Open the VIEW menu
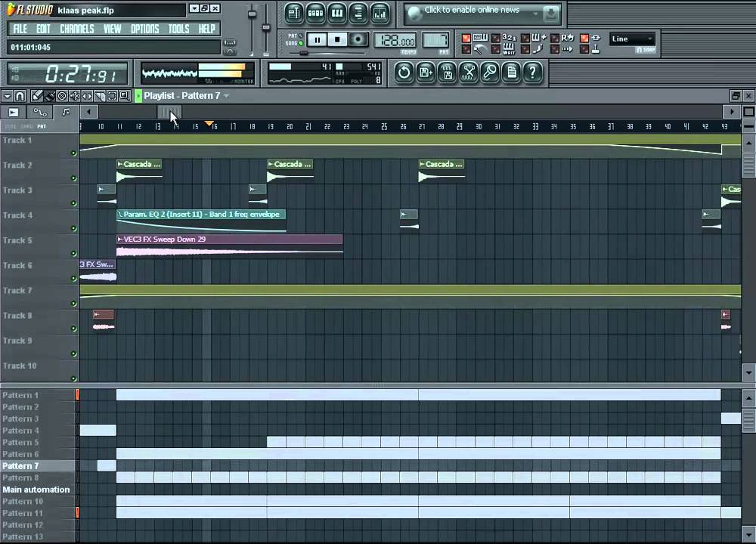 click(112, 29)
